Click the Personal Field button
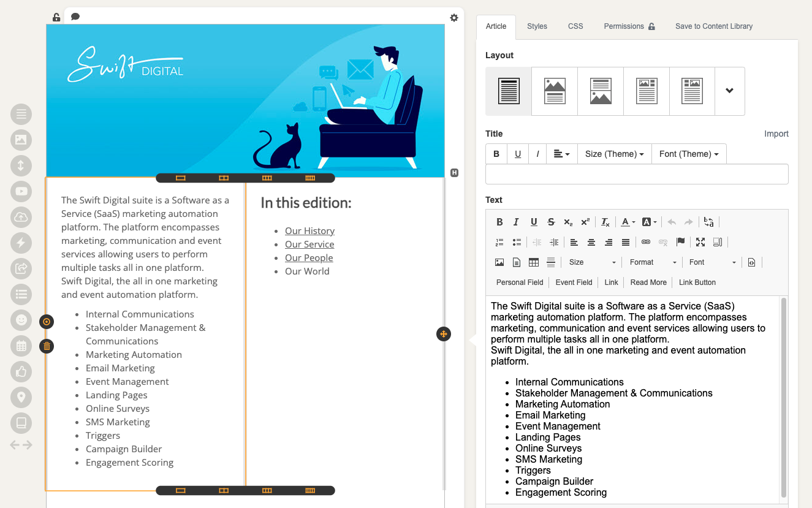The height and width of the screenshot is (508, 812). click(520, 282)
